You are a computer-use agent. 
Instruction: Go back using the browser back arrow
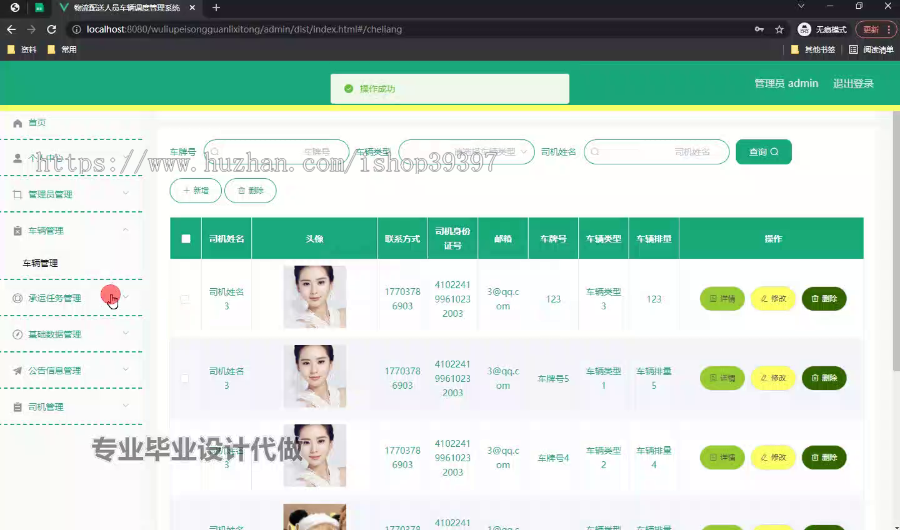[11, 29]
